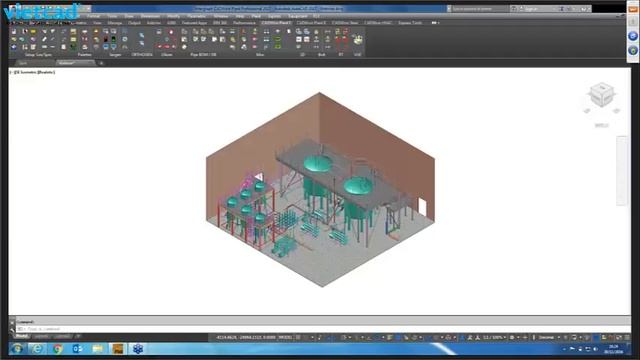Switch to the CADWorx HVAC ribbon tab
Viewport: 640px width, 360px height.
(x=378, y=22)
